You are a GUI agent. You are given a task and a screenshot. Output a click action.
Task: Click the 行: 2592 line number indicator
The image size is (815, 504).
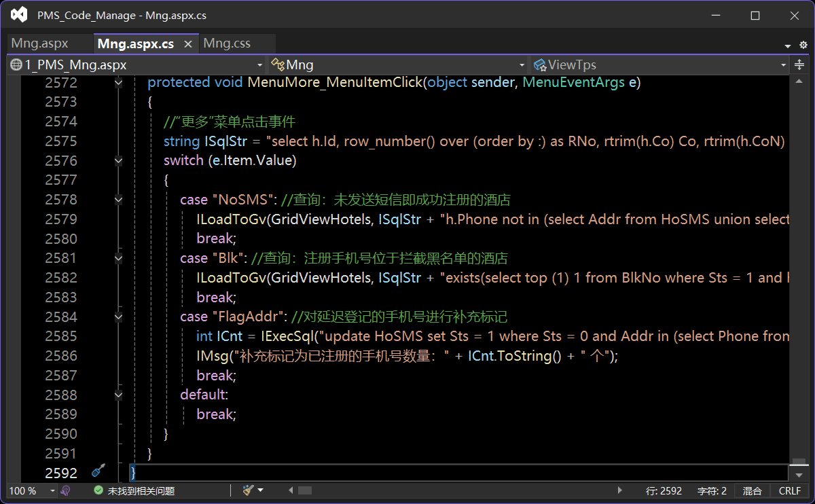(x=664, y=490)
